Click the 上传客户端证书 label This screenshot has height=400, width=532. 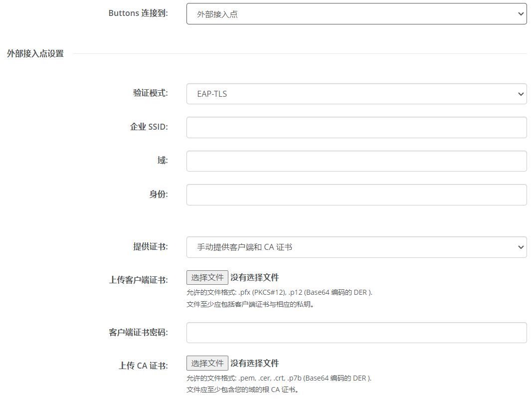(x=139, y=280)
